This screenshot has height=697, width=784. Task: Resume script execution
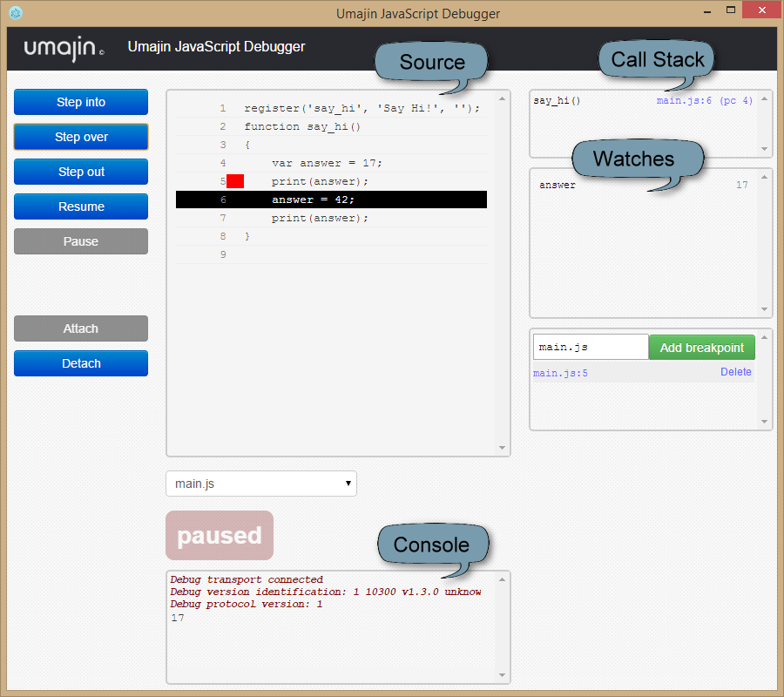tap(80, 206)
